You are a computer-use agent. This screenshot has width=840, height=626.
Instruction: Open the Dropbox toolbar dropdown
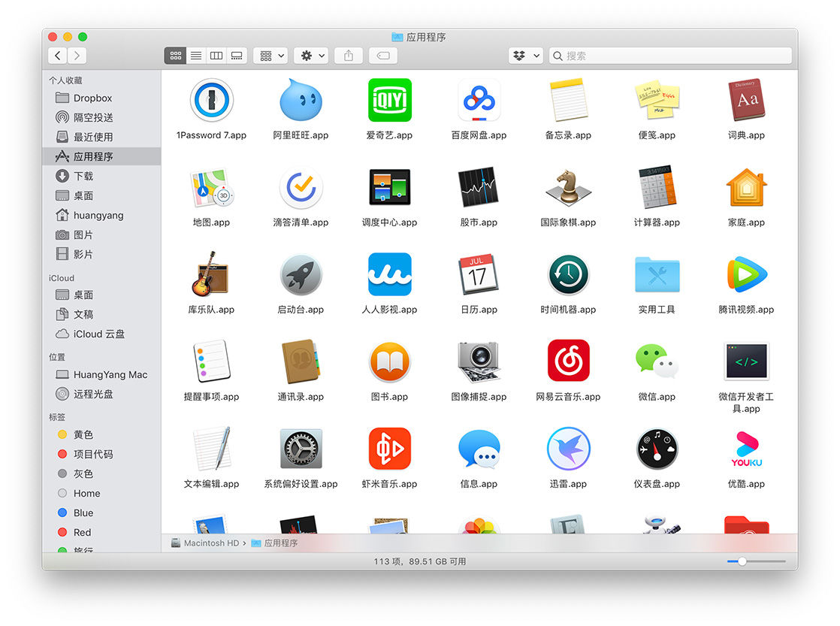tap(526, 56)
